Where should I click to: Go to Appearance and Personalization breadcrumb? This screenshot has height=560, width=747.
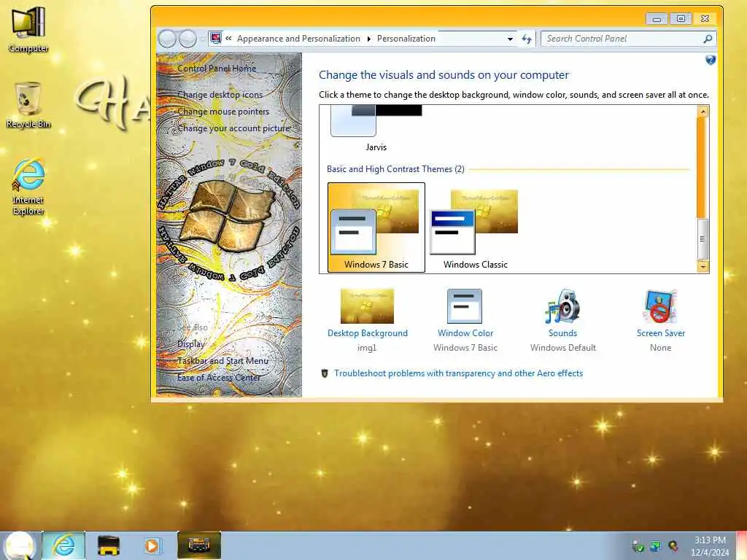[298, 39]
